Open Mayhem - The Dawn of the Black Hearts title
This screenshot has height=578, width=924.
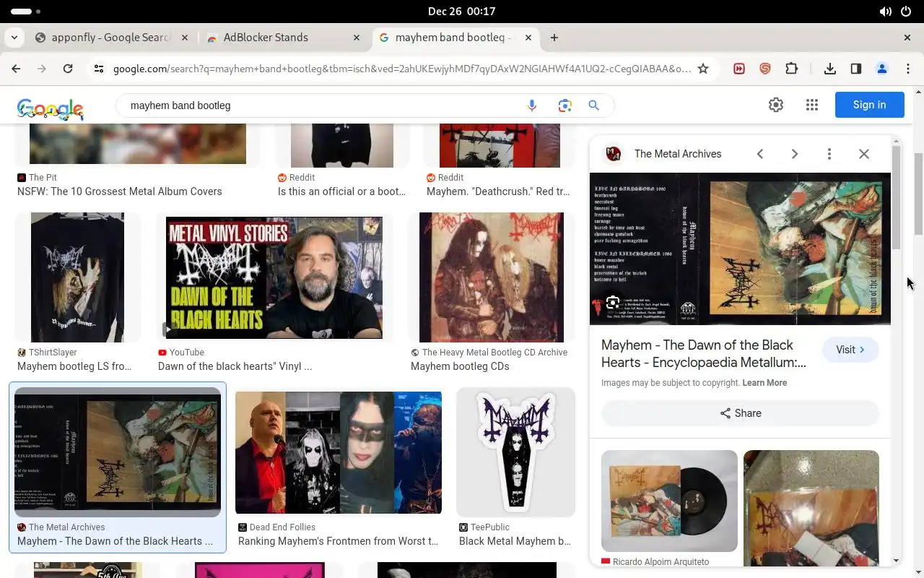pyautogui.click(x=704, y=354)
